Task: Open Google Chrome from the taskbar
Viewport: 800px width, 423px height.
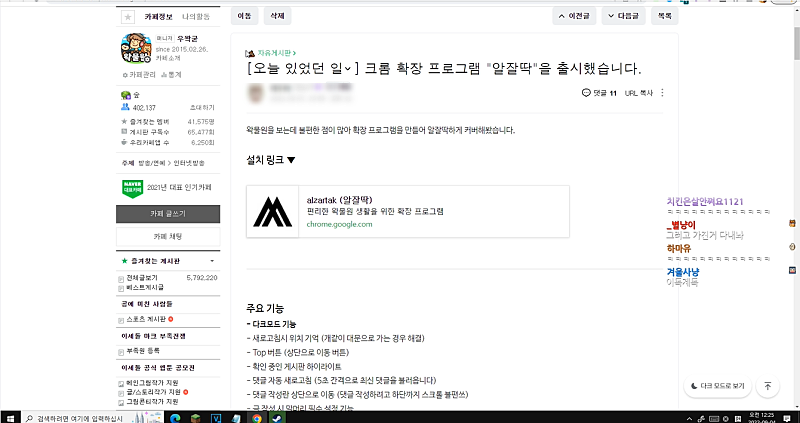Action: click(257, 418)
